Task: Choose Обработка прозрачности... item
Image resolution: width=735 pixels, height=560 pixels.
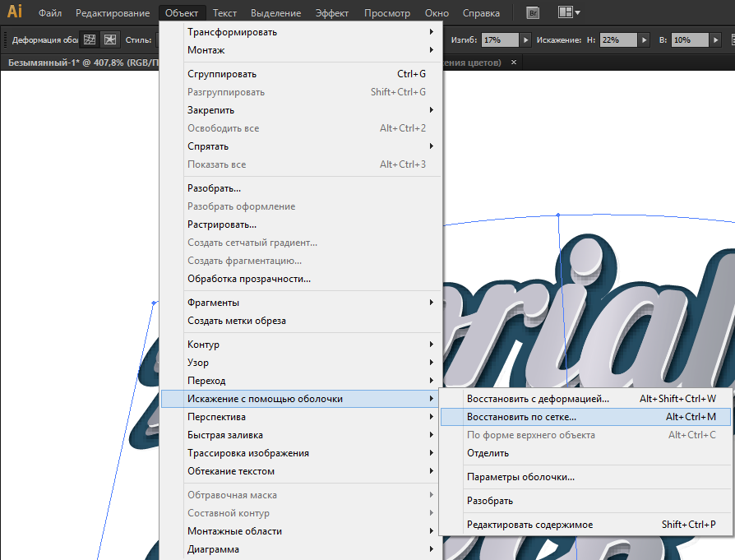Action: point(300,279)
